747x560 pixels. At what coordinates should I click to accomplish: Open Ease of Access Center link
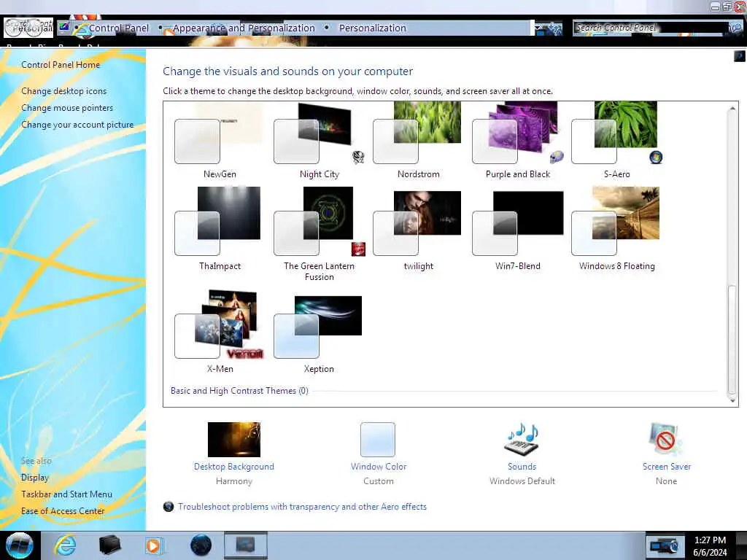coord(63,511)
